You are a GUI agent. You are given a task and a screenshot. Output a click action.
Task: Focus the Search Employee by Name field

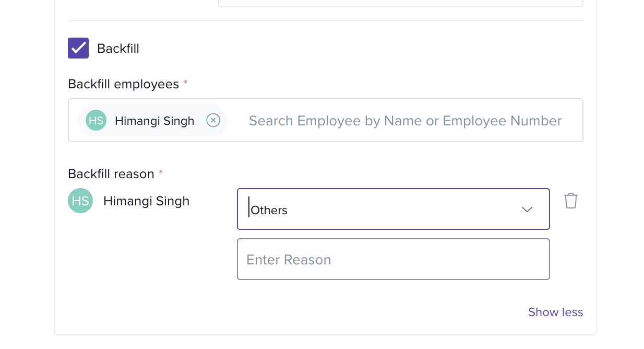pyautogui.click(x=405, y=121)
